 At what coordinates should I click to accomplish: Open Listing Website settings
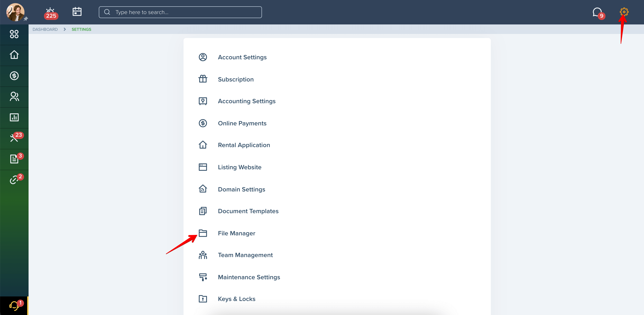pyautogui.click(x=240, y=167)
